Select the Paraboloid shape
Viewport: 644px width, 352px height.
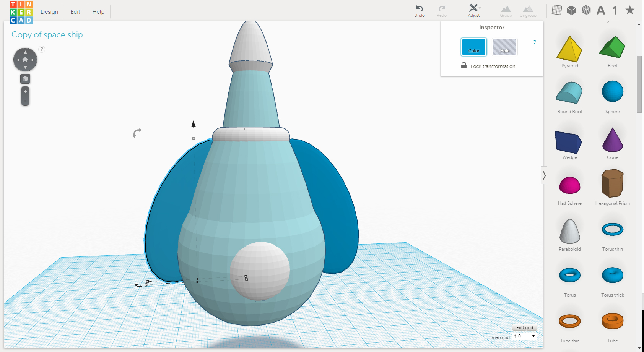(569, 235)
